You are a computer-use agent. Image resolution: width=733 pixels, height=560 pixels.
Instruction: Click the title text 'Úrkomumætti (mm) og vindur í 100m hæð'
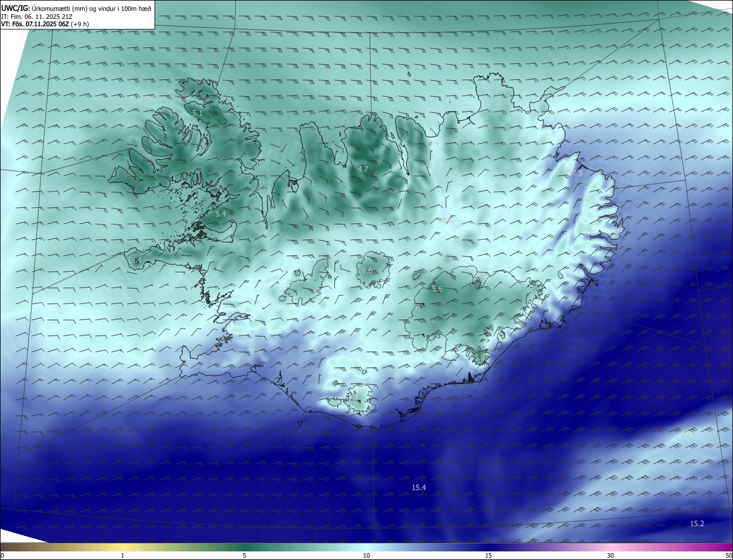tap(92, 8)
